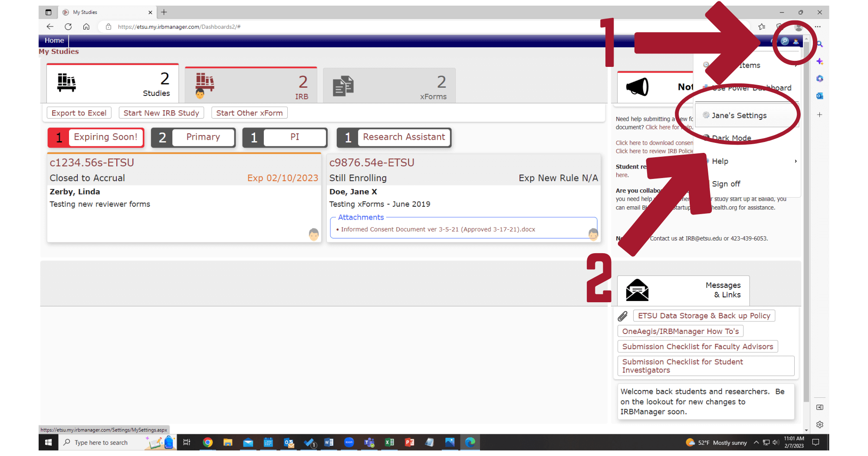Image resolution: width=868 pixels, height=456 pixels.
Task: Show hidden system tray icons
Action: [x=756, y=443]
